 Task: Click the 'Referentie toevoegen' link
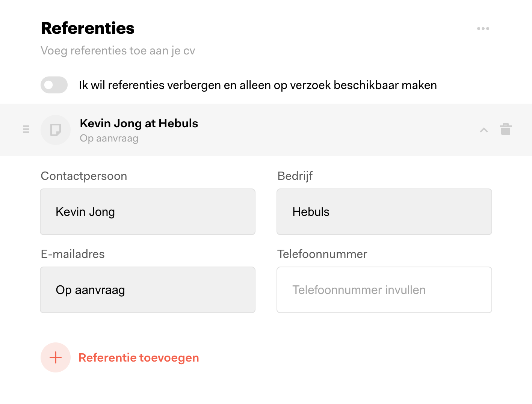139,358
